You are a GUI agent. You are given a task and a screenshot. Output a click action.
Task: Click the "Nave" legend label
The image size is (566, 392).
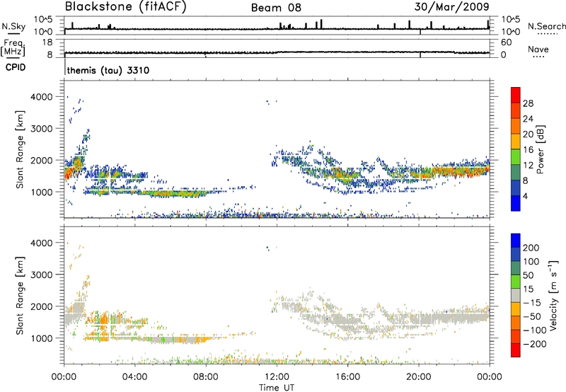[538, 49]
